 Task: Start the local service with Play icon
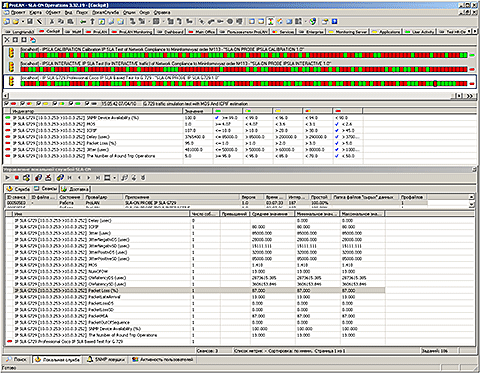click(x=7, y=178)
